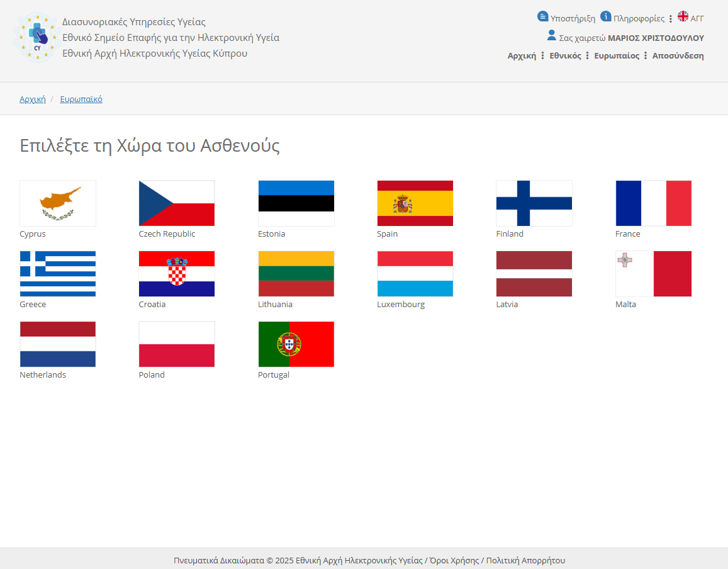Log out via Αποσύνδεση
Viewport: 728px width, 569px height.
678,55
